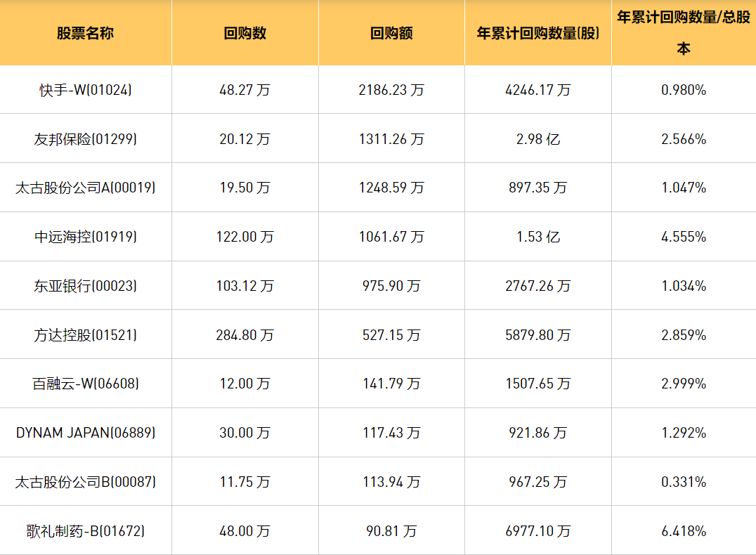Click the 回购数 column header
Viewport: 756px width, 555px height.
click(x=245, y=33)
